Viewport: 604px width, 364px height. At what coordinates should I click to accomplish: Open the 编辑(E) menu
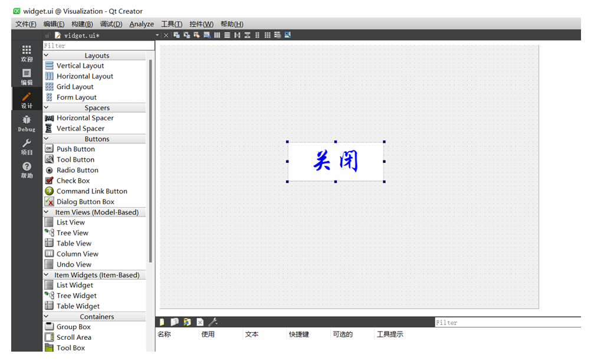click(54, 24)
